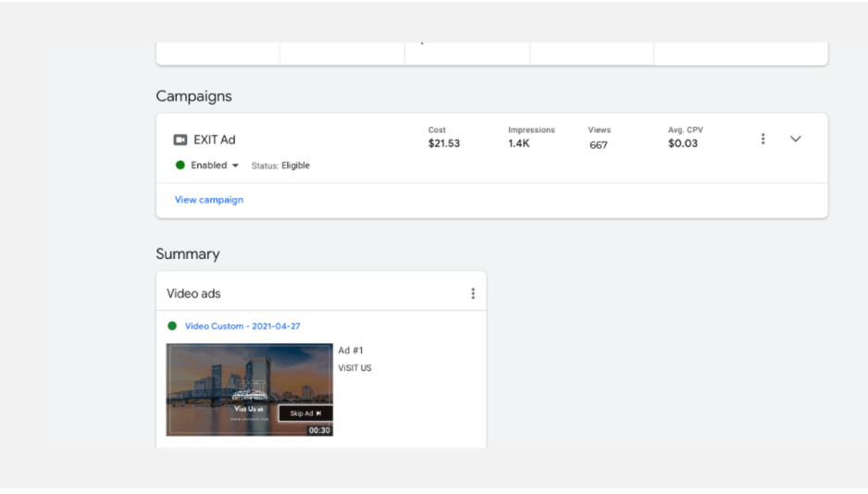Click the Ad #1 label
Image resolution: width=868 pixels, height=494 pixels.
point(351,351)
